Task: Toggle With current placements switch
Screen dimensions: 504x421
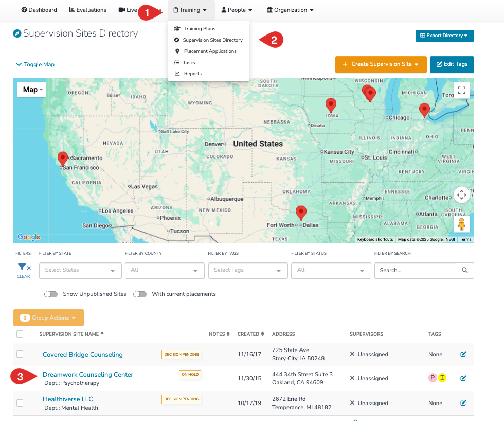Action: [x=140, y=294]
